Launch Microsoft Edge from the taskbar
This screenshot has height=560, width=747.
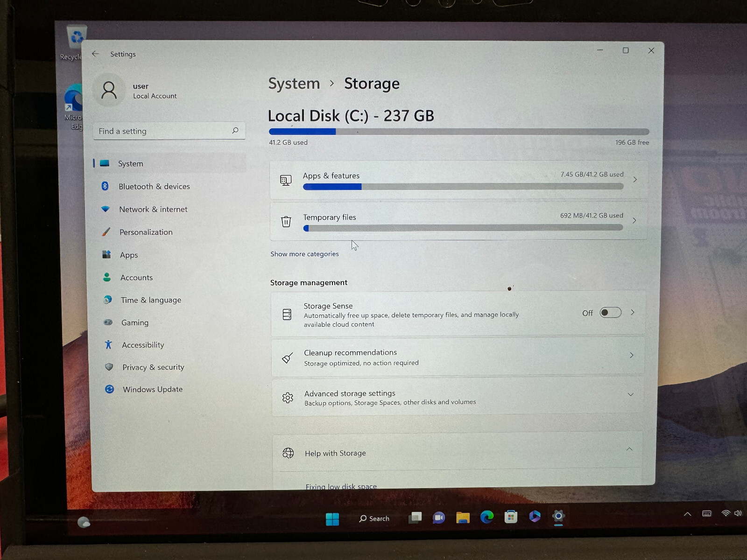(x=487, y=517)
